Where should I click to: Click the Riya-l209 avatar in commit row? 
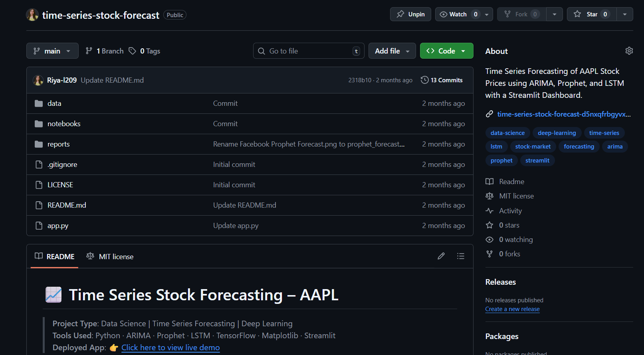(38, 80)
